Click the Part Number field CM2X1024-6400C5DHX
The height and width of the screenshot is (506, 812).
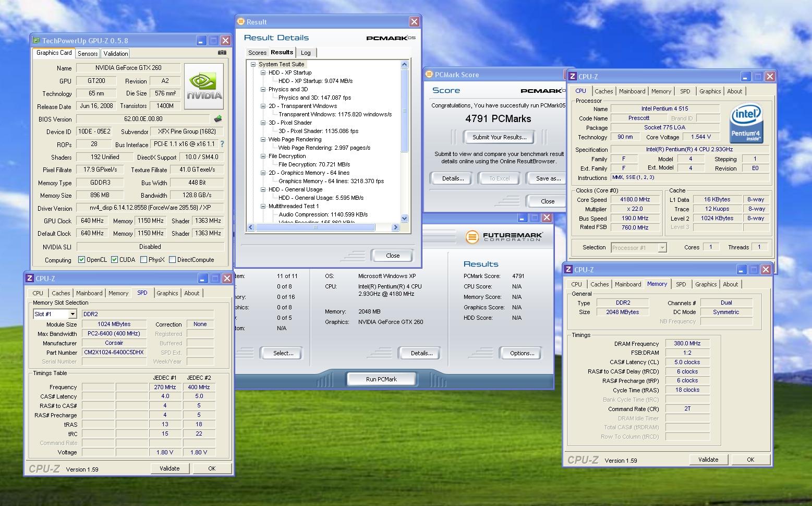[x=114, y=353]
